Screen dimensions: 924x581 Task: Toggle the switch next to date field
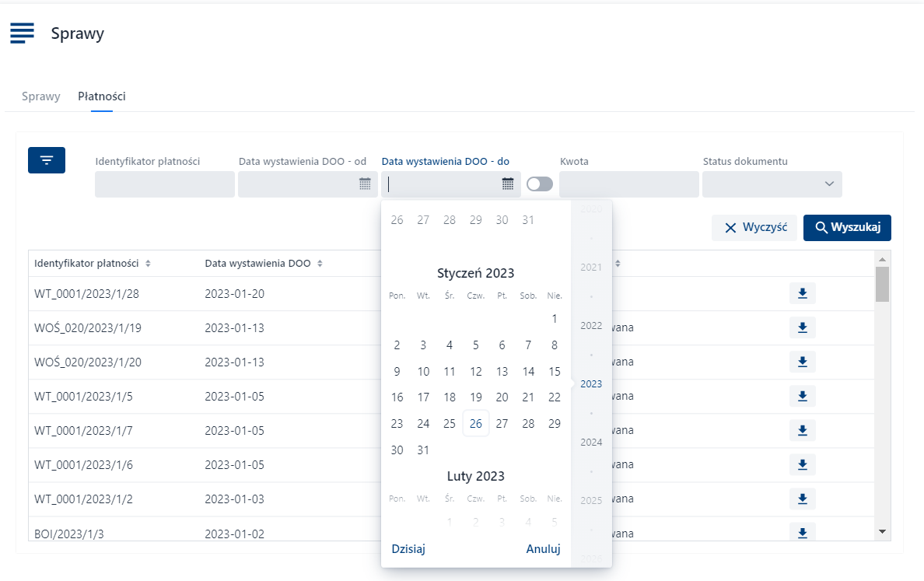pos(540,184)
